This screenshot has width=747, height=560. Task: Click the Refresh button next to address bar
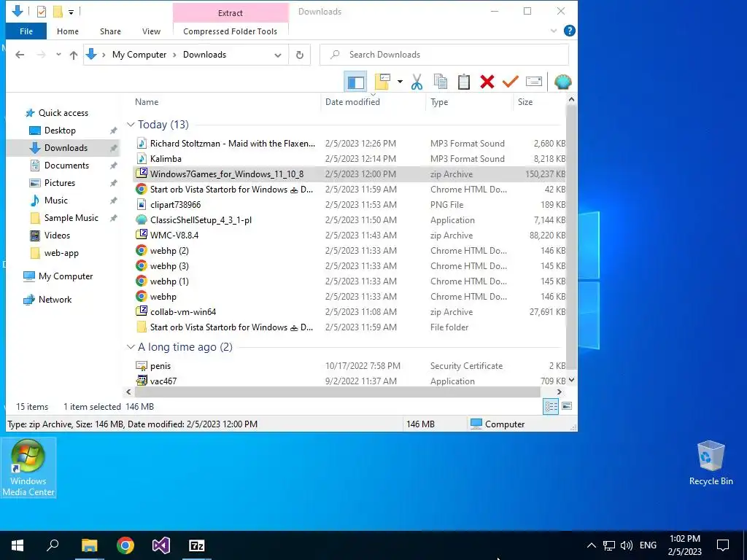click(x=300, y=55)
